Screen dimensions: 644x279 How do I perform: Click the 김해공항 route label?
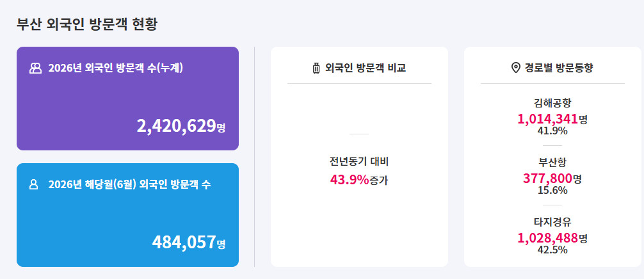coord(552,102)
